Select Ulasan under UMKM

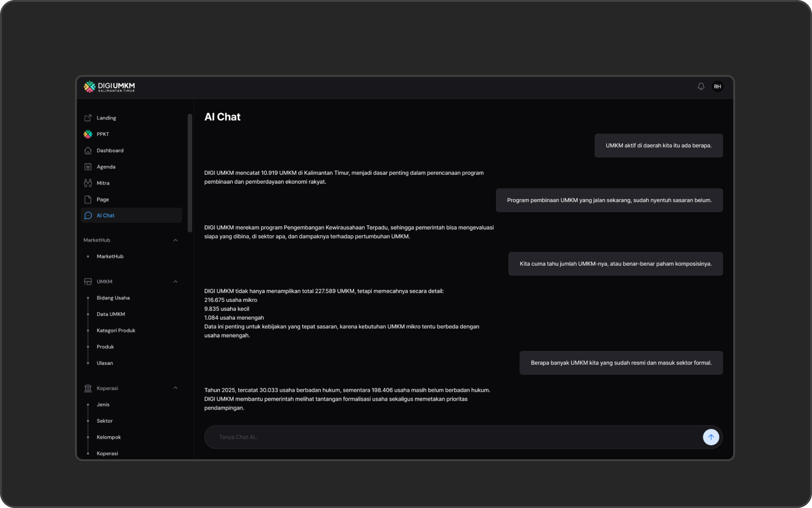[105, 363]
